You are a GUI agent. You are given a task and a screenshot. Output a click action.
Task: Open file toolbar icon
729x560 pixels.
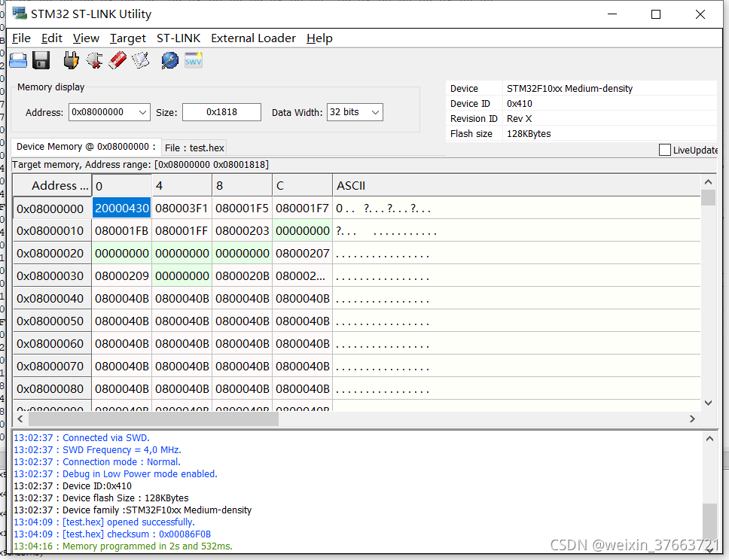18,60
